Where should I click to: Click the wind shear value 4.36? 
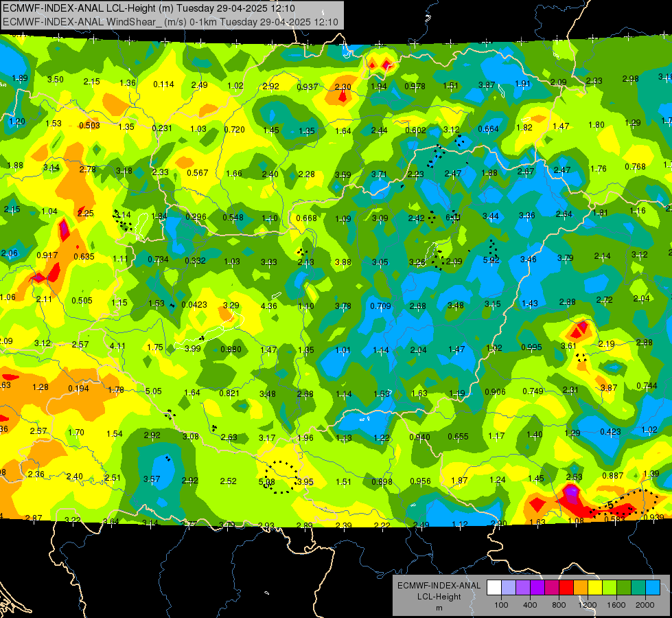click(x=268, y=306)
